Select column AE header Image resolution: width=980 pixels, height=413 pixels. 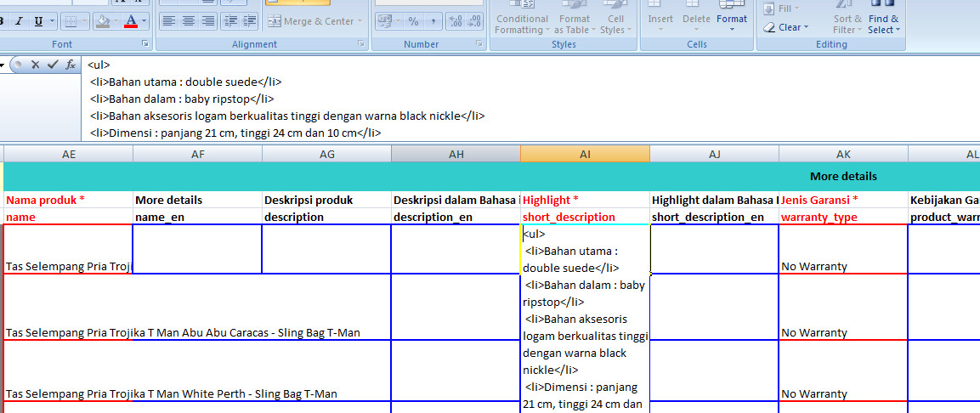tap(69, 155)
